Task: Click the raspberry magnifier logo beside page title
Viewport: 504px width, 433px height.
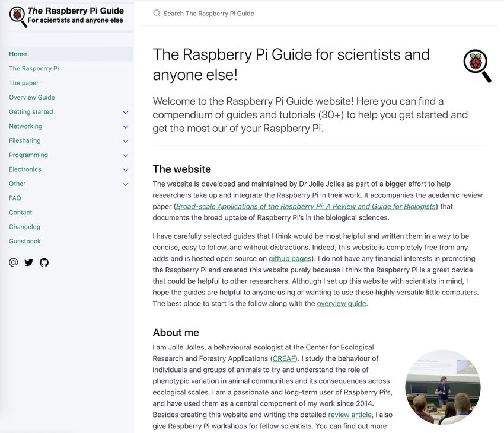Action: [477, 66]
